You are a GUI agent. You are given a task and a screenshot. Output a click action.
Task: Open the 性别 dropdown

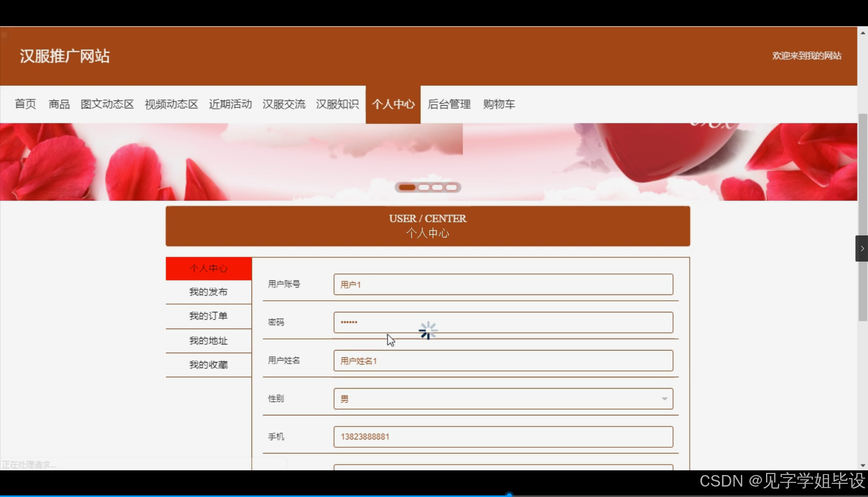pos(503,399)
